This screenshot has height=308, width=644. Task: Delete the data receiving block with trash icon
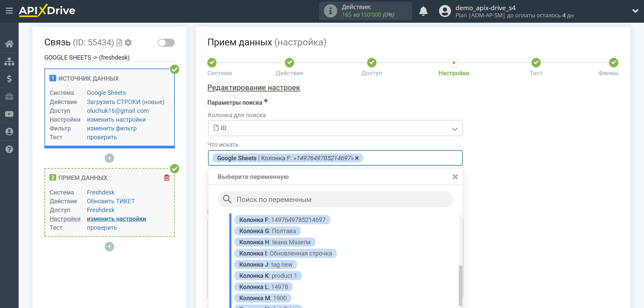point(167,178)
